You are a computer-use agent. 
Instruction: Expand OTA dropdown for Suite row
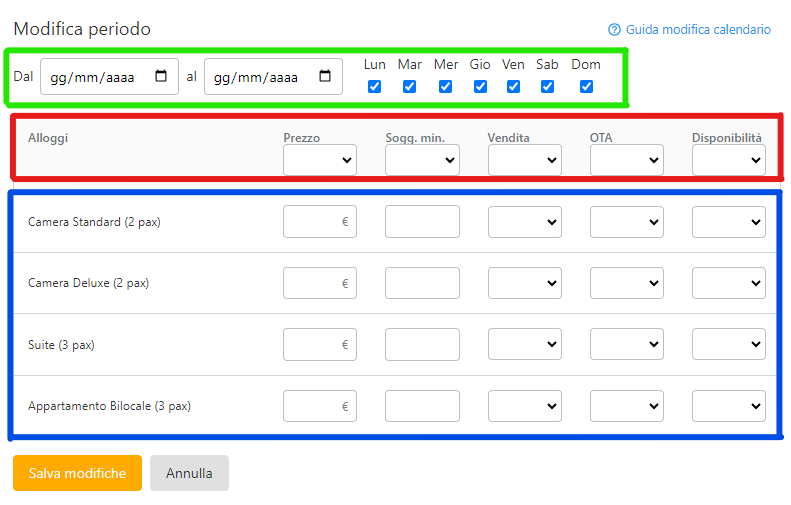click(627, 345)
